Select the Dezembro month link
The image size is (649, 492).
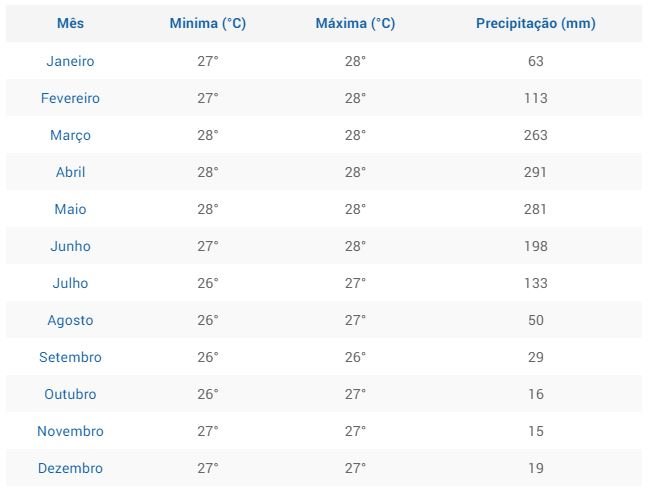(70, 468)
